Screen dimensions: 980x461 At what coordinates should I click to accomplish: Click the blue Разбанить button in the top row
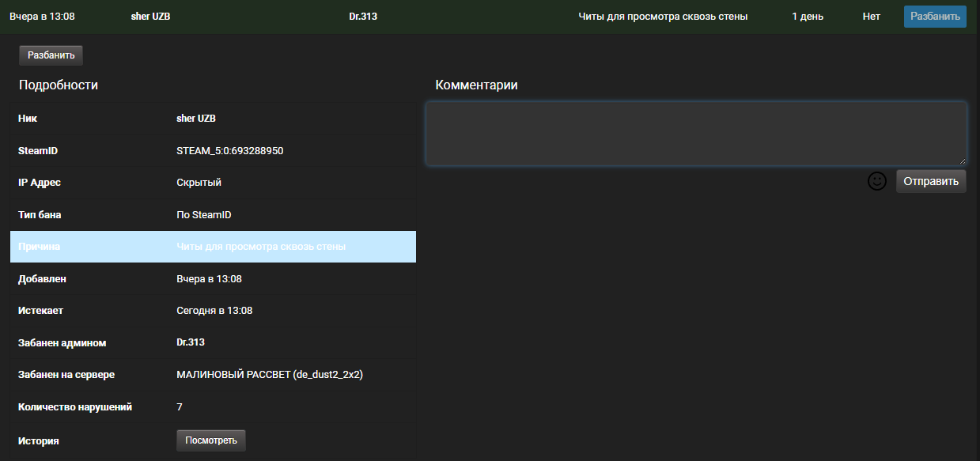(934, 17)
